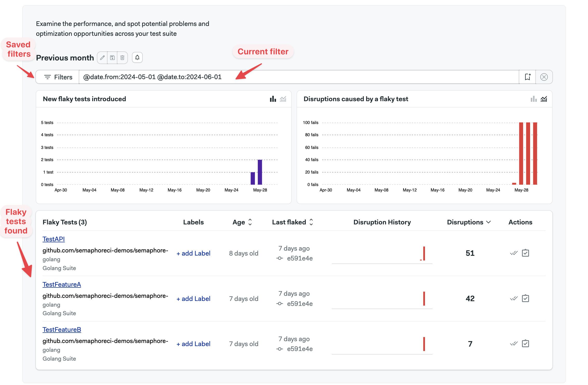This screenshot has width=588, height=385.
Task: Click the alert bell icon on filter
Action: point(138,57)
